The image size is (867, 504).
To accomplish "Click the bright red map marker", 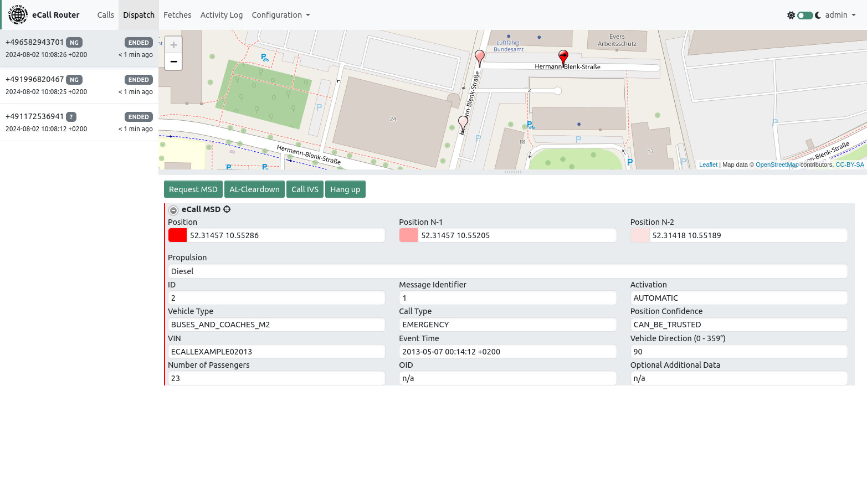I will point(563,57).
